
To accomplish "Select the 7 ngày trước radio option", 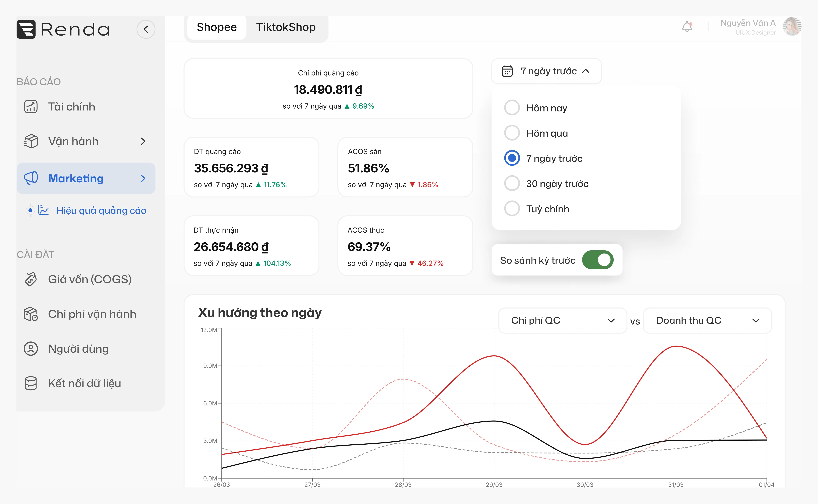I will pos(512,158).
